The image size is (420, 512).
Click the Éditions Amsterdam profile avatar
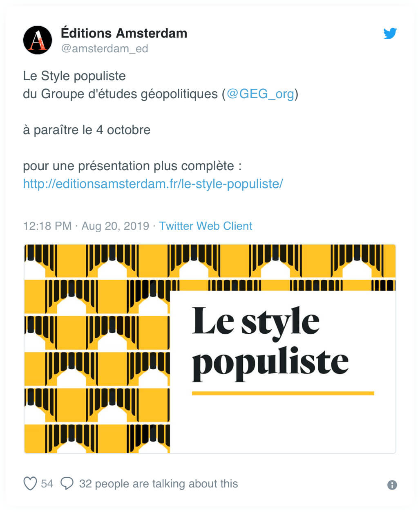(38, 40)
